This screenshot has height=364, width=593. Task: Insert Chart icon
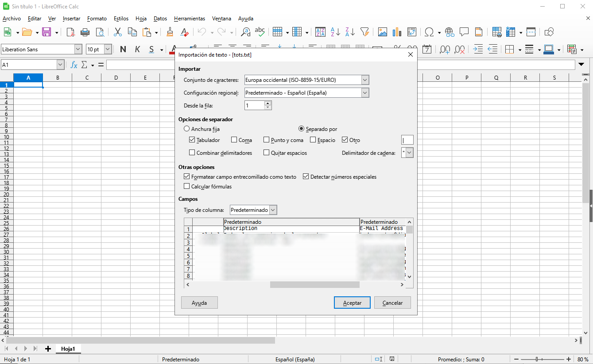(x=397, y=32)
